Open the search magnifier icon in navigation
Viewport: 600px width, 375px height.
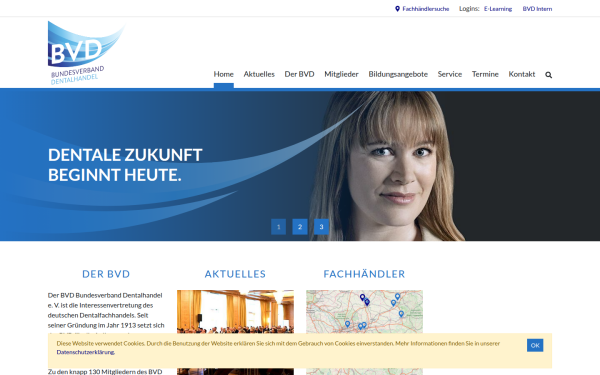click(x=548, y=75)
